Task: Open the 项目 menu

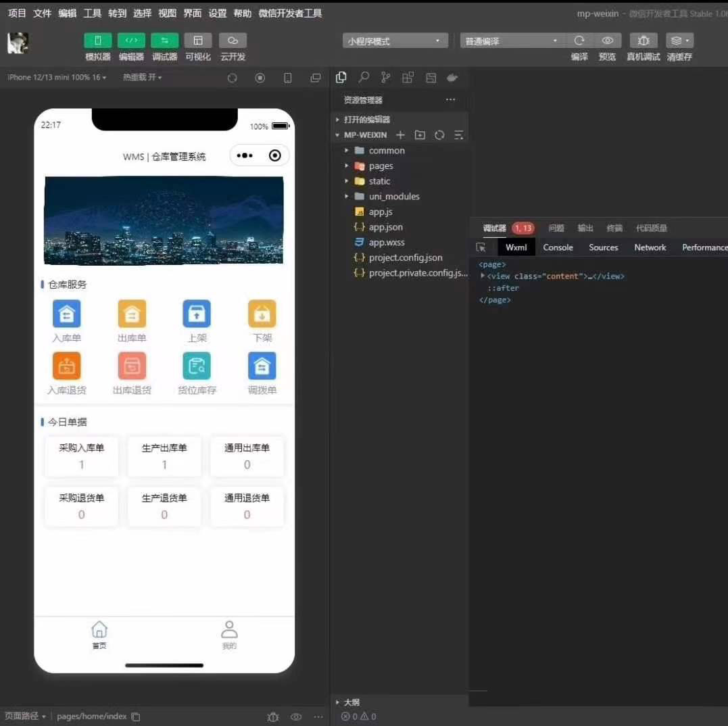Action: (x=17, y=13)
